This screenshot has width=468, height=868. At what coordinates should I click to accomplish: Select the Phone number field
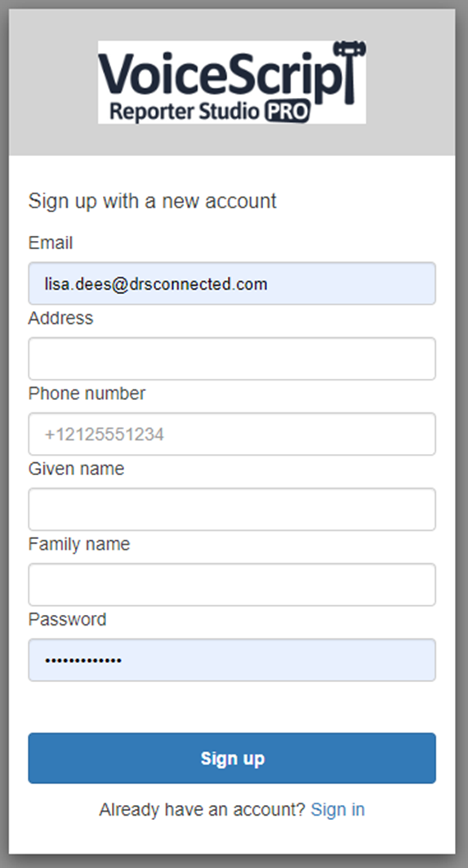232,434
